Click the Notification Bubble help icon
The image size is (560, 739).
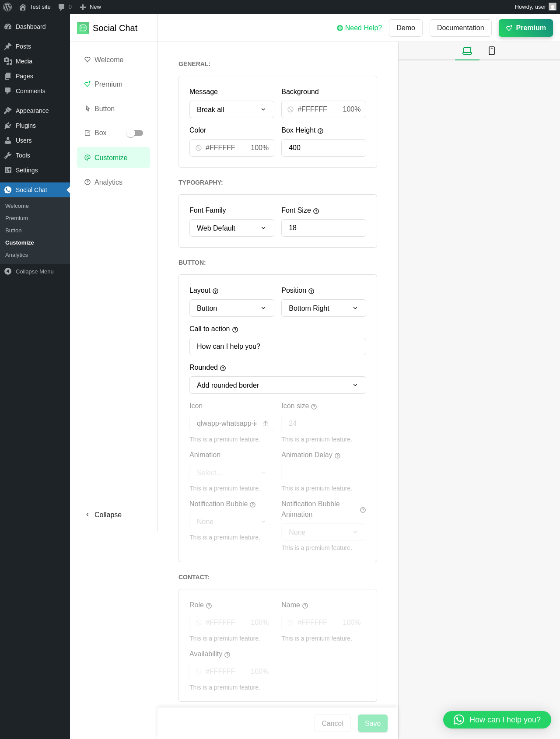(x=252, y=504)
